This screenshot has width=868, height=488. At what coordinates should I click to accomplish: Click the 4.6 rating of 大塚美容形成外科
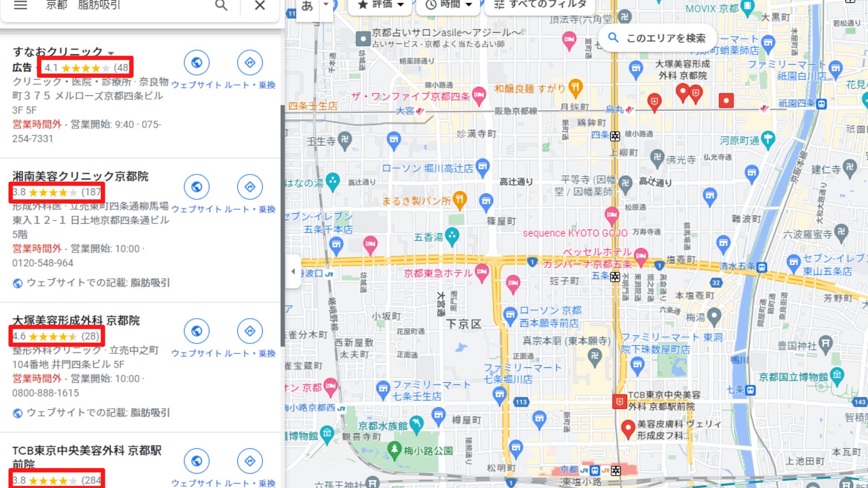click(x=19, y=336)
